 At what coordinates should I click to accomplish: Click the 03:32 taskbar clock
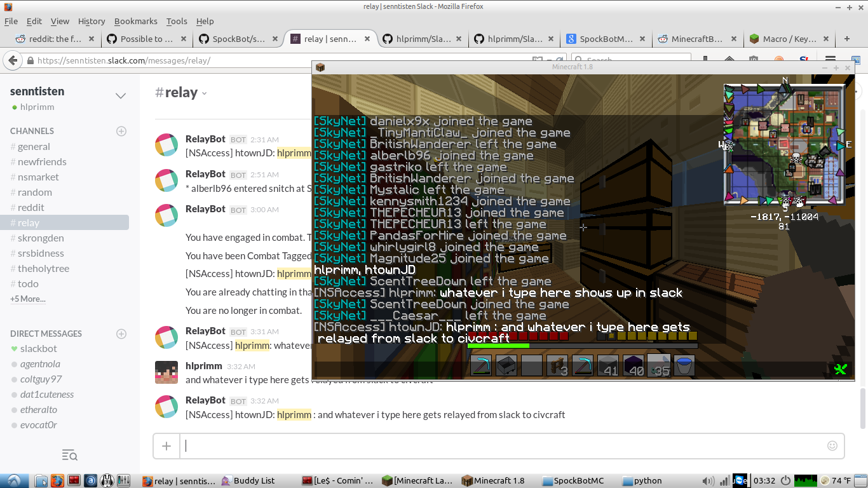point(764,480)
